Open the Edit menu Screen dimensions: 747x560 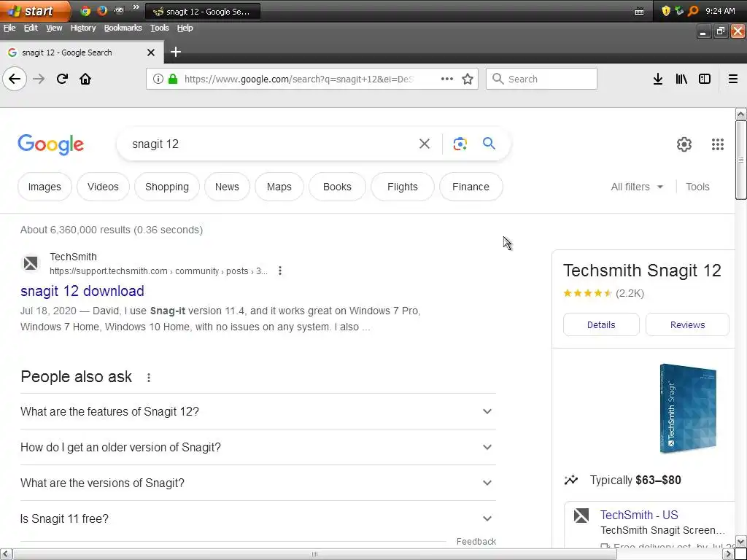(31, 28)
